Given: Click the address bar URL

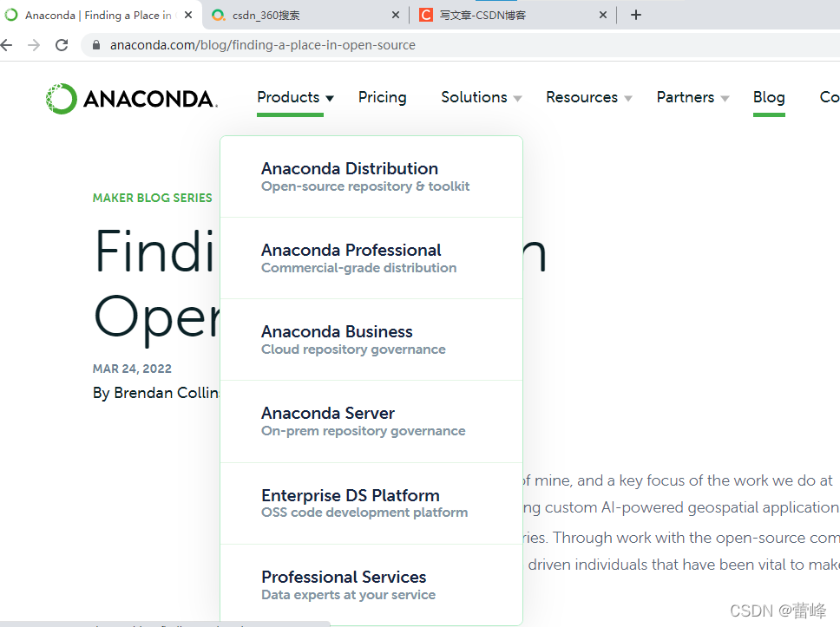Looking at the screenshot, I should point(262,45).
